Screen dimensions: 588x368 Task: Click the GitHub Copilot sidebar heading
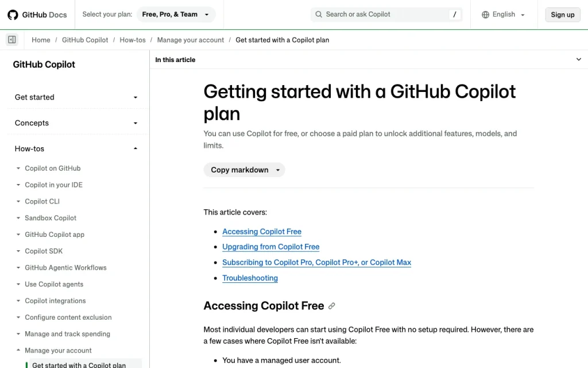tap(44, 64)
